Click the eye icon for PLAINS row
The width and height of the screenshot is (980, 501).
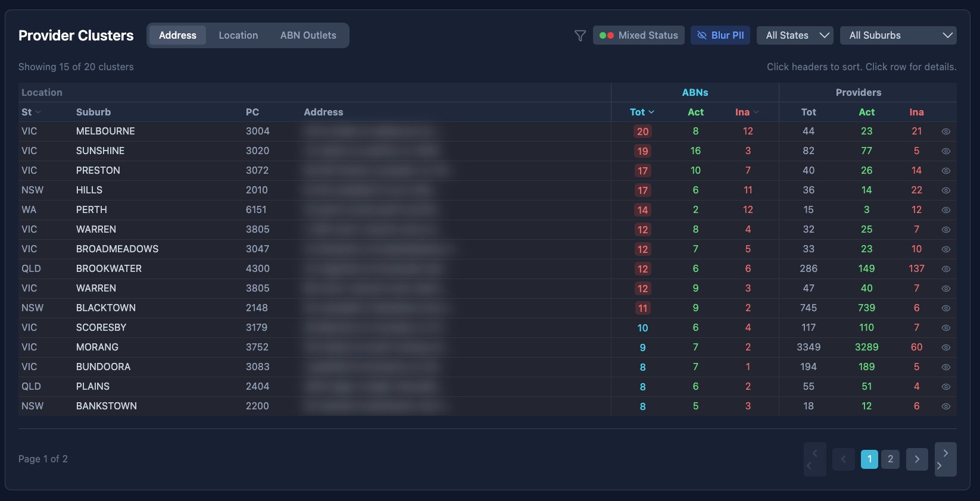coord(946,387)
